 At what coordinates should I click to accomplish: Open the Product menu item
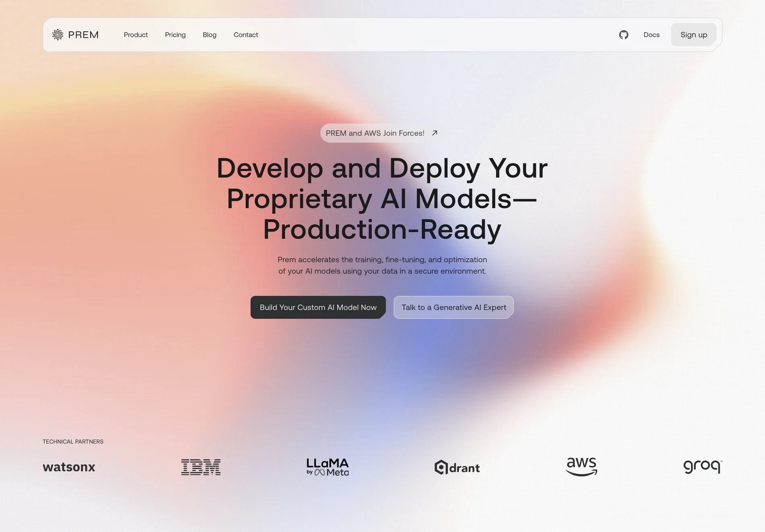136,35
